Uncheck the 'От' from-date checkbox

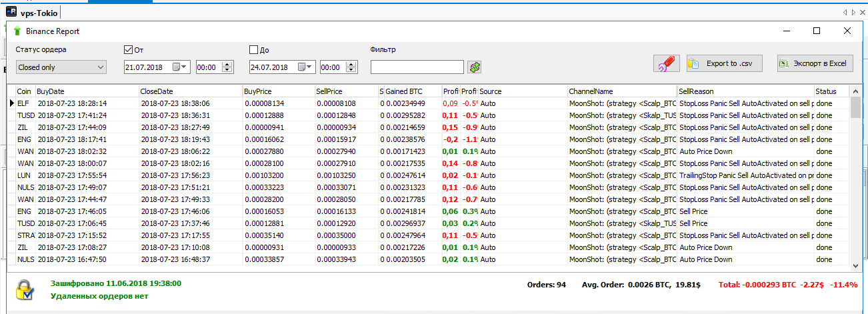[129, 49]
